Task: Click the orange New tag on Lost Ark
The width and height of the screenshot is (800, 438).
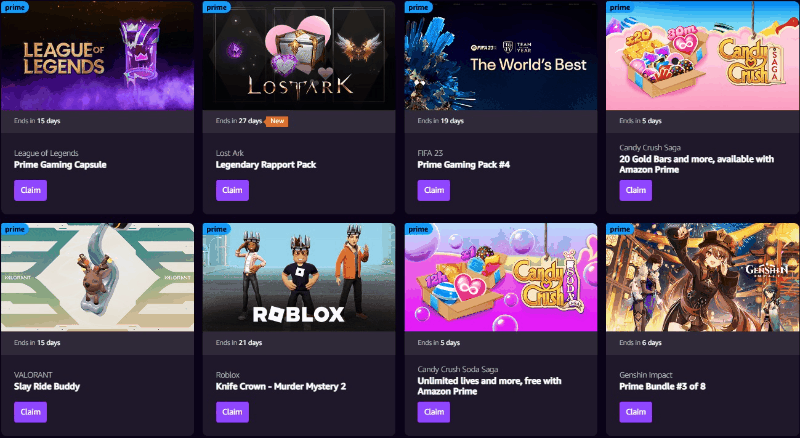Action: 277,121
